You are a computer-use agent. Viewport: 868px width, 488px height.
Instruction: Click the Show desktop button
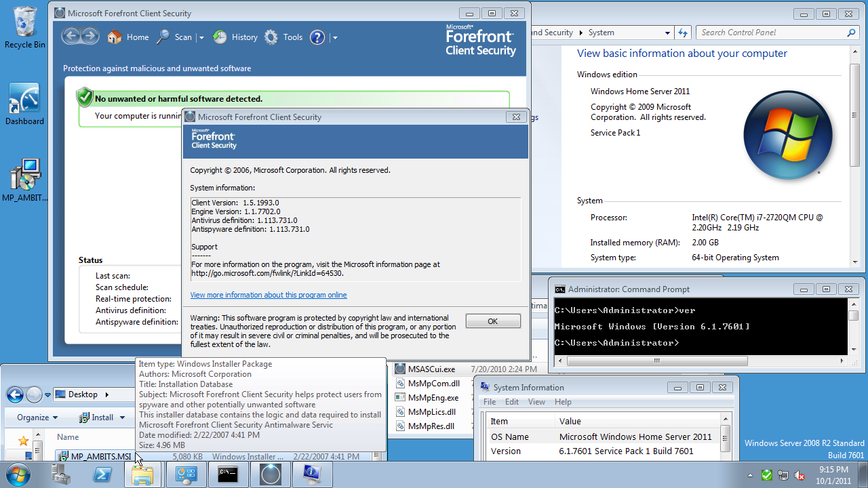(863, 475)
